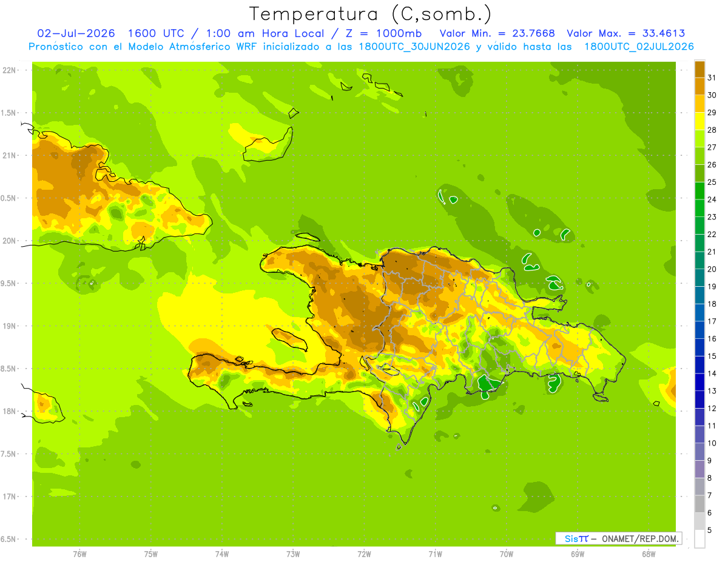728x562 pixels.
Task: Pick the orange swatch between 30 and 31
Action: tap(699, 86)
